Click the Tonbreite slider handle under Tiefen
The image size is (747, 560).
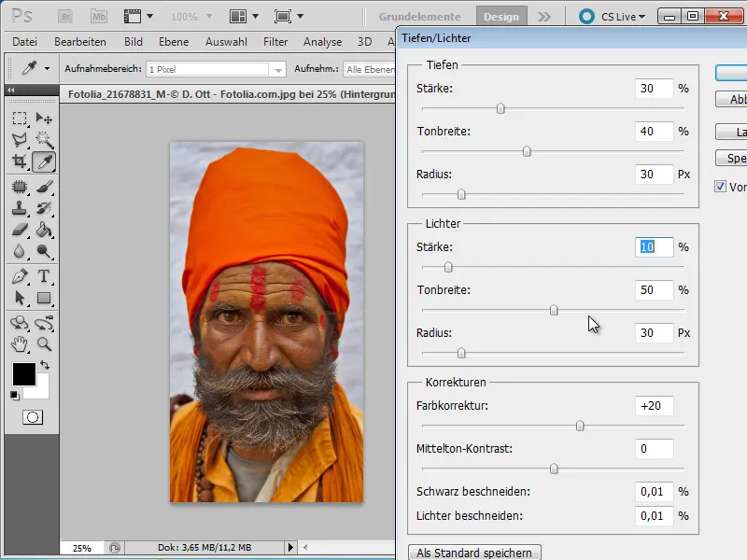pos(526,149)
